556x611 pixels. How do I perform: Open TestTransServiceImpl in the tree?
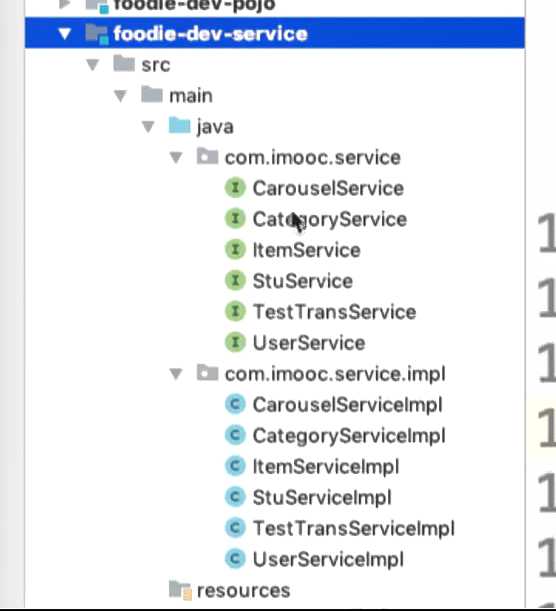354,529
